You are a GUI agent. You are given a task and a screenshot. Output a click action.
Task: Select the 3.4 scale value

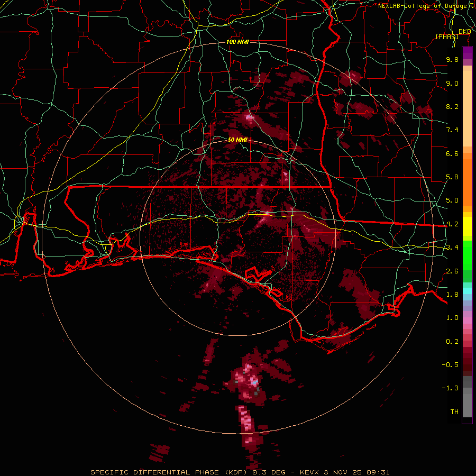point(452,248)
